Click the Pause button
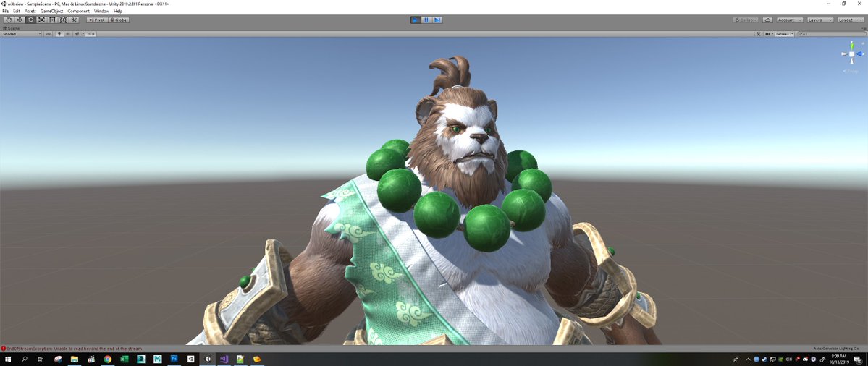 click(x=426, y=20)
